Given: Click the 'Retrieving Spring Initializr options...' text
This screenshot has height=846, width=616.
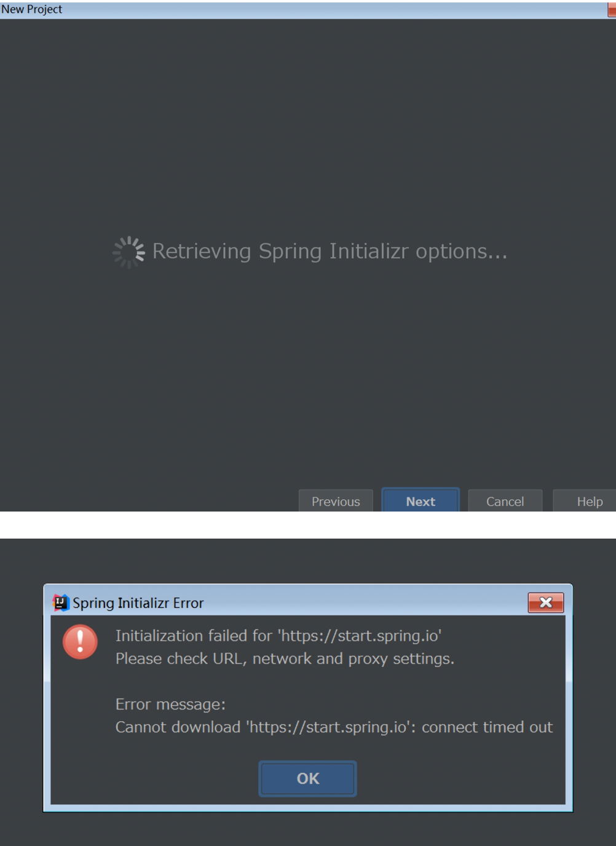Looking at the screenshot, I should tap(330, 251).
